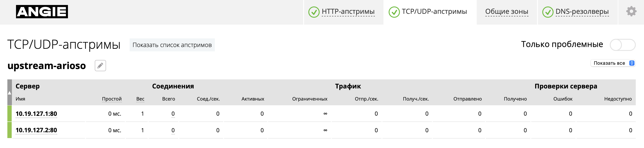Click DNS-резолверы green check status icon

click(x=547, y=12)
